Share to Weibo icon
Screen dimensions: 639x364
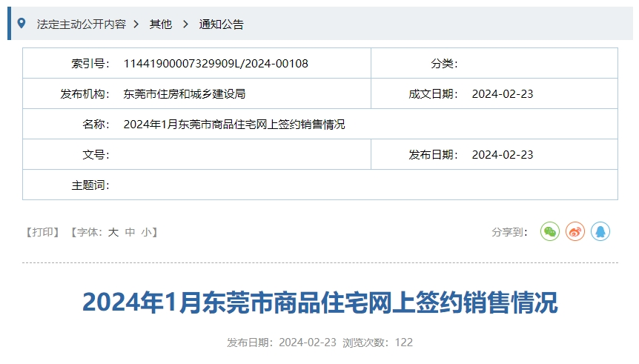point(575,231)
